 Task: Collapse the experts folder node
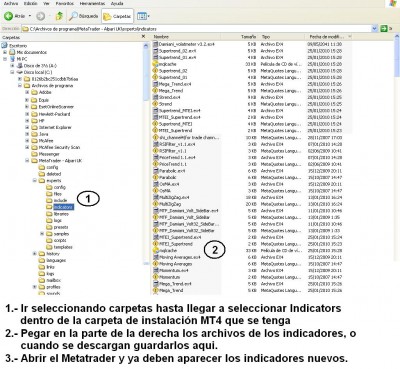[x=35, y=180]
